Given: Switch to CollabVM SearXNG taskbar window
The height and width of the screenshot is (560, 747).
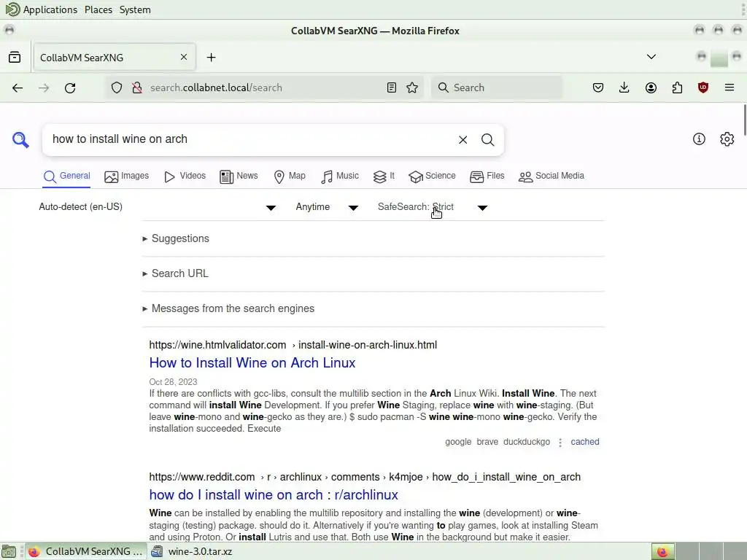Looking at the screenshot, I should tap(86, 551).
